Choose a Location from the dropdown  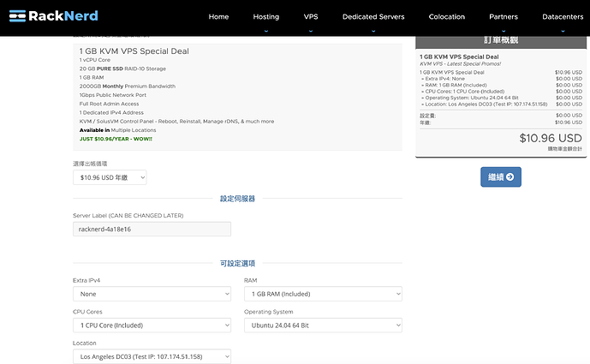pos(152,356)
